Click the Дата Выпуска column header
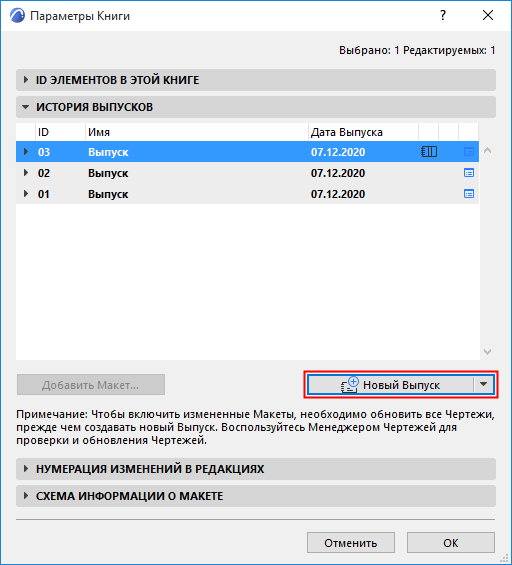The height and width of the screenshot is (565, 512). [x=364, y=132]
